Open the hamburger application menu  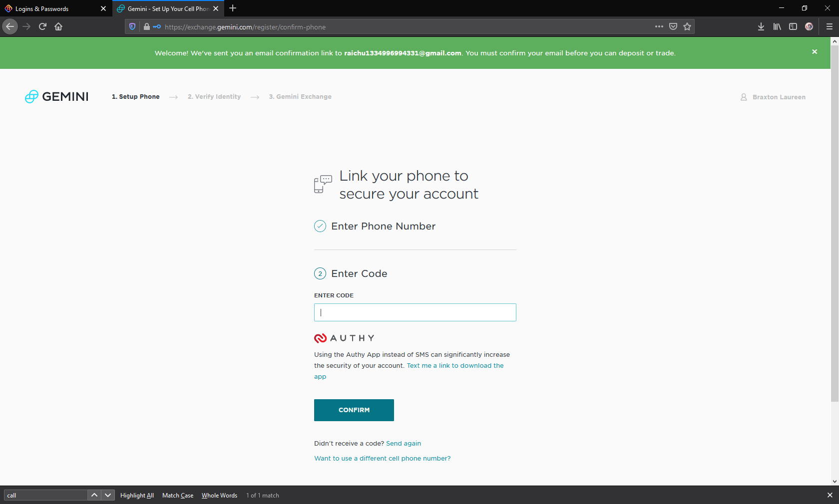pyautogui.click(x=830, y=27)
